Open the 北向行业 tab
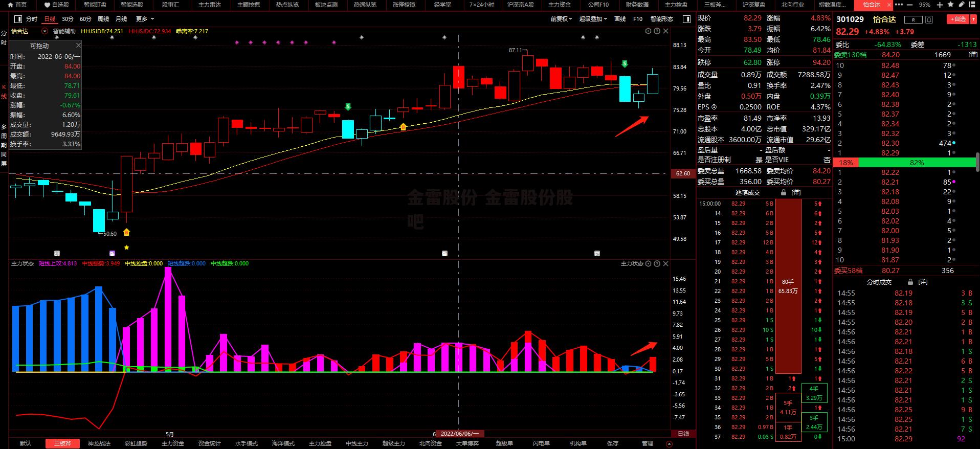Viewport: 980px width, 449px height. [793, 5]
